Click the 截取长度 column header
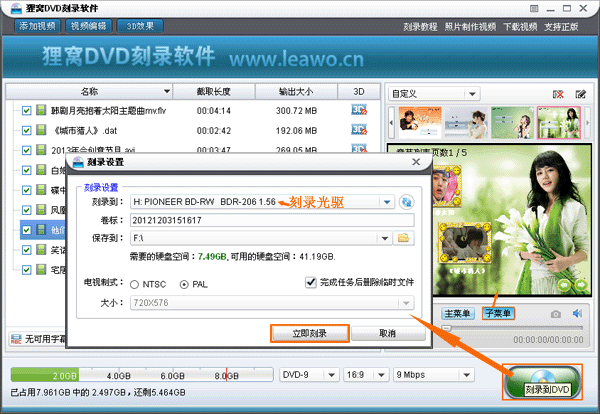 (x=214, y=91)
